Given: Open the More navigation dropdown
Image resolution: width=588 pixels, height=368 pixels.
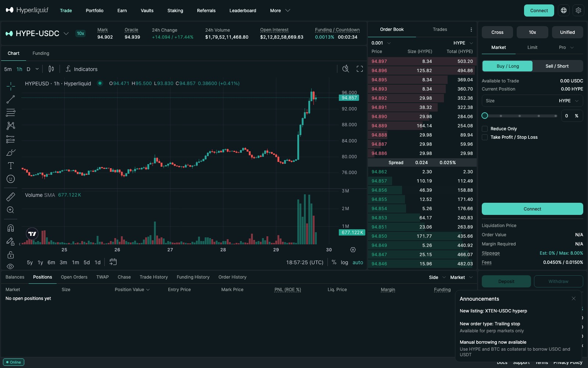Looking at the screenshot, I should 280,10.
